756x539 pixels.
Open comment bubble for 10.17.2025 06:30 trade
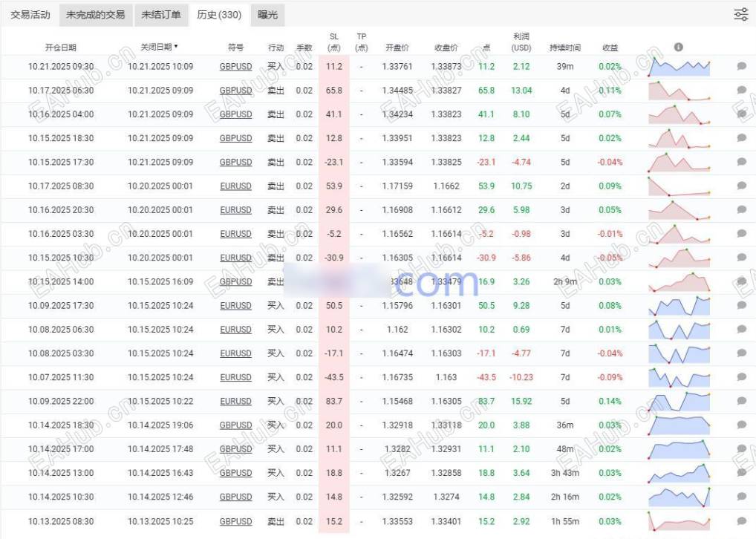tap(742, 90)
